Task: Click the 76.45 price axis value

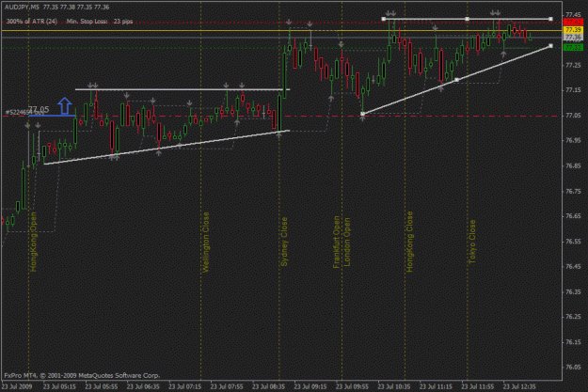Action: [573, 266]
